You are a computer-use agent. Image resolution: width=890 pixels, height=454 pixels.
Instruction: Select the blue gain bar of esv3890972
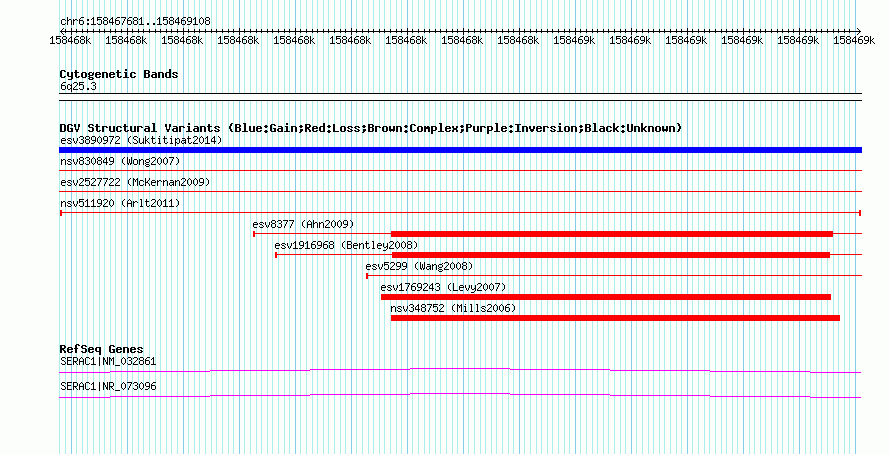point(460,150)
